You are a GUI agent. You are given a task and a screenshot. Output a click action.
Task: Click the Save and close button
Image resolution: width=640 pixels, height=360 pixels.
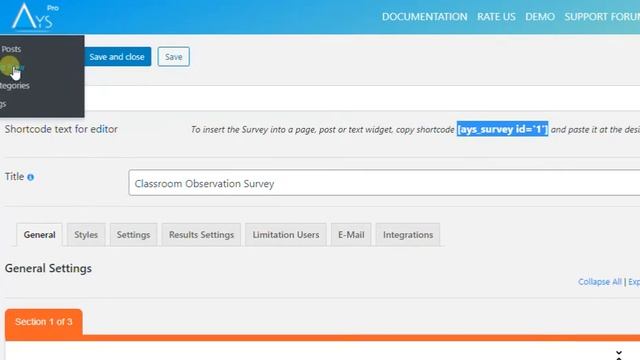click(117, 57)
